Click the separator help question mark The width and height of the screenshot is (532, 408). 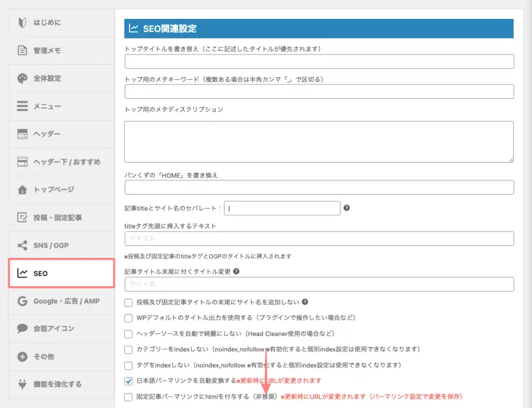pyautogui.click(x=347, y=208)
